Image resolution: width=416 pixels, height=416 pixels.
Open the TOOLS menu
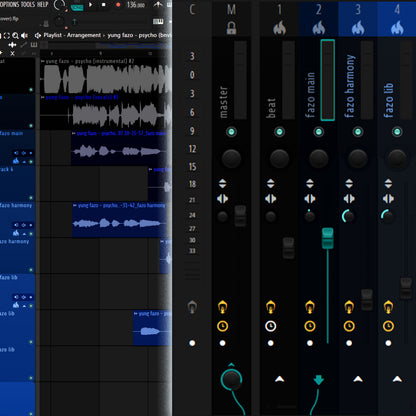[28, 4]
